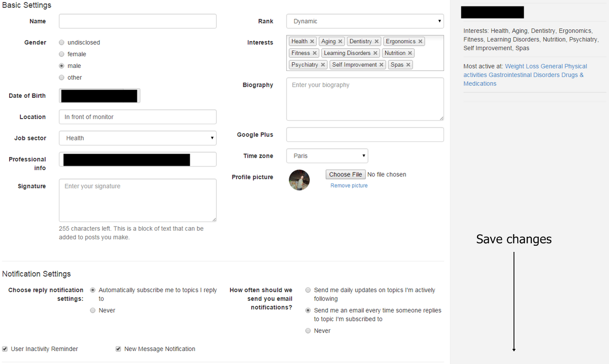Select email every time someone replies
This screenshot has width=609, height=364.
coord(308,311)
